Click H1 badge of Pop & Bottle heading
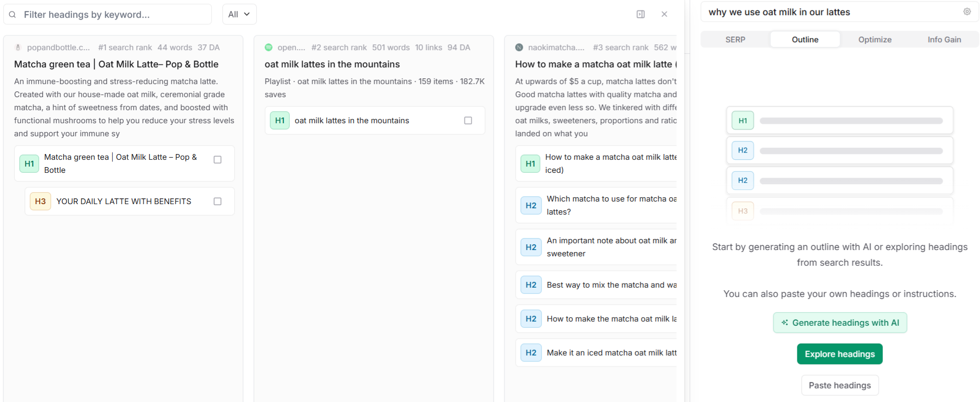This screenshot has height=402, width=980. (x=29, y=163)
